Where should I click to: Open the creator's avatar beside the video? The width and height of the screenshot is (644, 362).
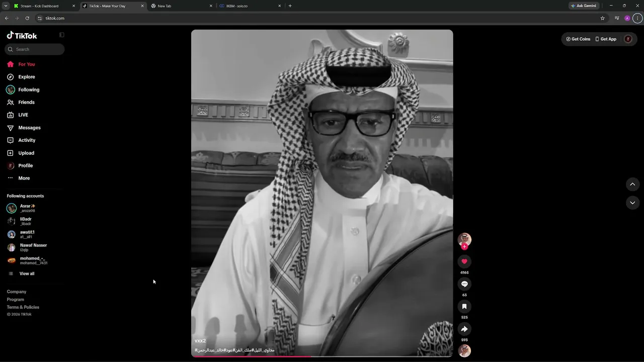[464, 239]
